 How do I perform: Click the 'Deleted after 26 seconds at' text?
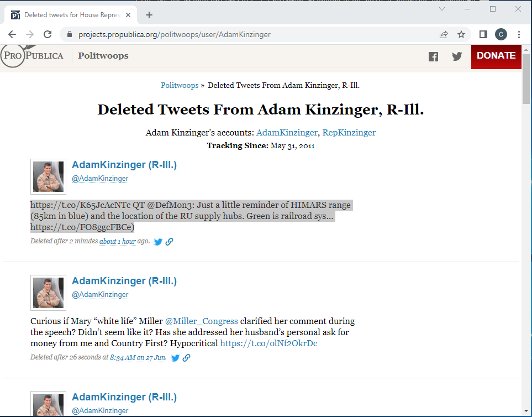(69, 357)
